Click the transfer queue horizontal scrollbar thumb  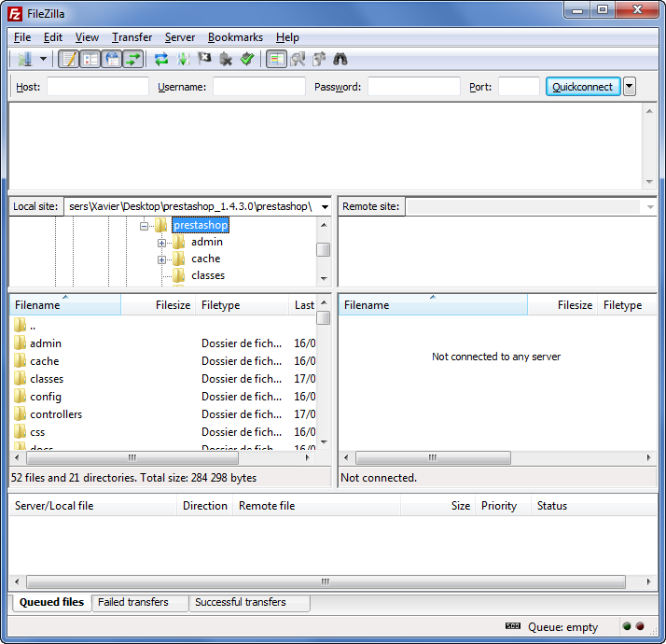326,582
